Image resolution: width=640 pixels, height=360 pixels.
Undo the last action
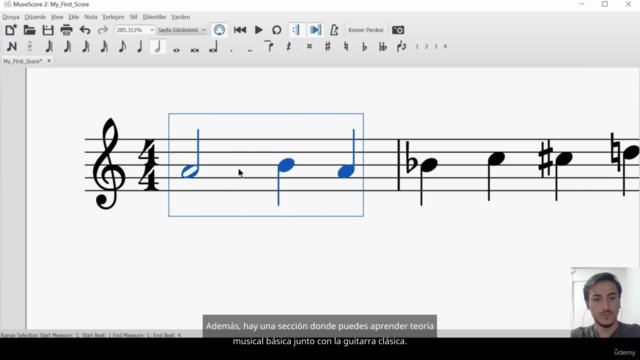[85, 30]
